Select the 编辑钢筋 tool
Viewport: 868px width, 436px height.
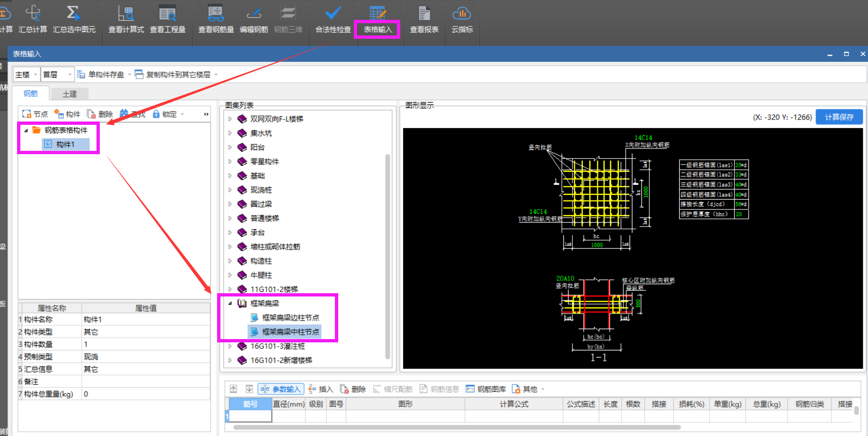tap(254, 19)
